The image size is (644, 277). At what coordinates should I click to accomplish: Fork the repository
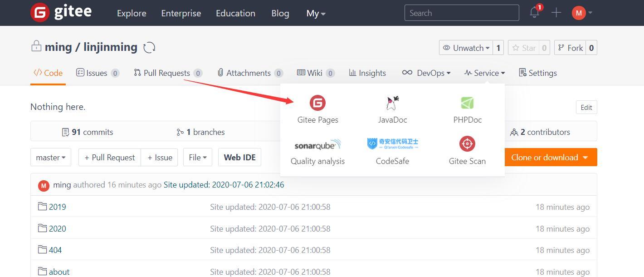coord(570,48)
